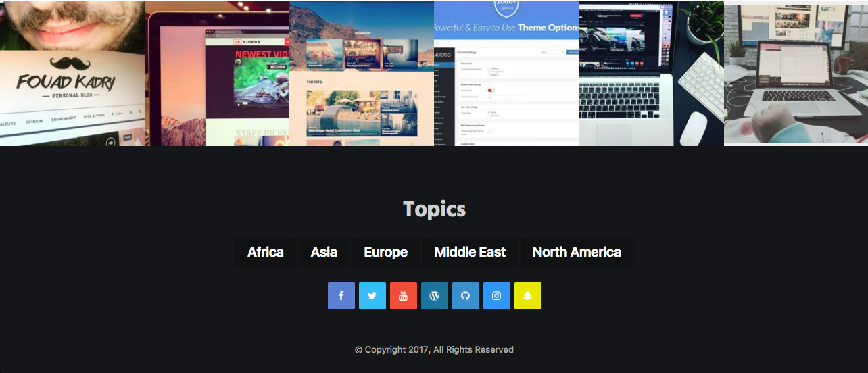Browse the North America topic
The height and width of the screenshot is (373, 868).
click(576, 252)
